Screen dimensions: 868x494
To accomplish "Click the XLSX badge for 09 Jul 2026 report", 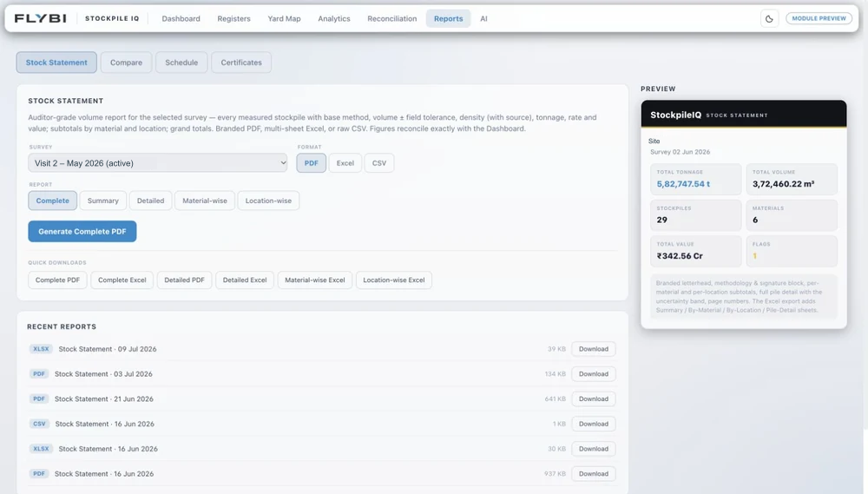I will pyautogui.click(x=41, y=349).
